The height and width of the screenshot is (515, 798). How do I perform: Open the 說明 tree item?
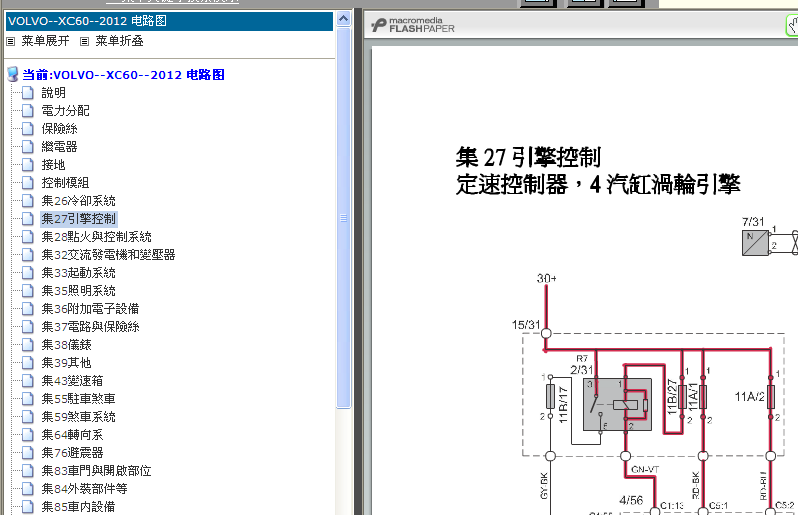(53, 93)
